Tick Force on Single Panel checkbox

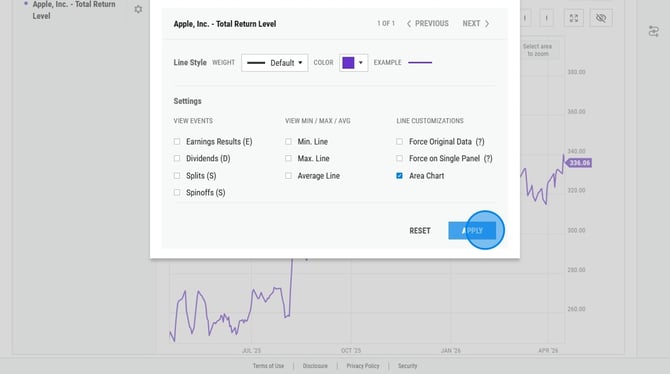(399, 159)
